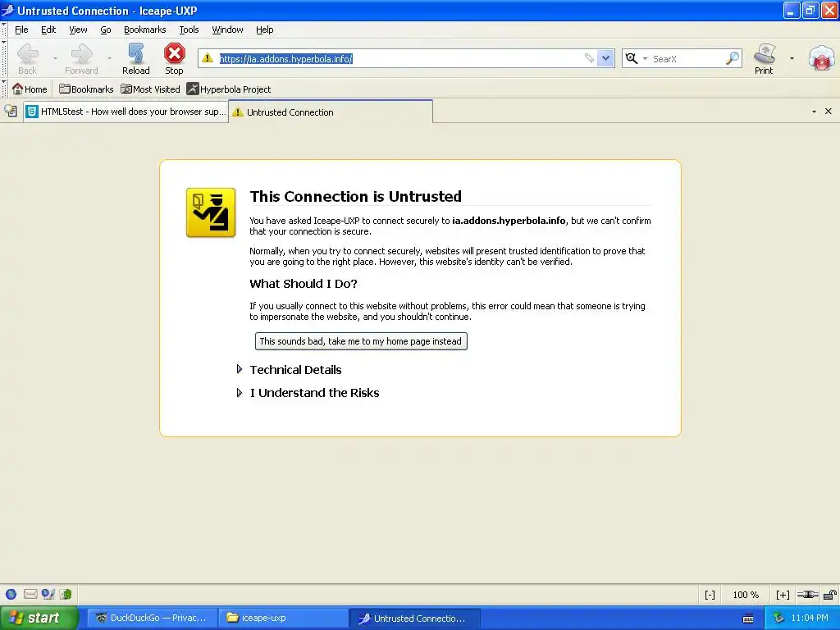Image resolution: width=840 pixels, height=630 pixels.
Task: Open the Tools menu
Action: click(x=189, y=30)
